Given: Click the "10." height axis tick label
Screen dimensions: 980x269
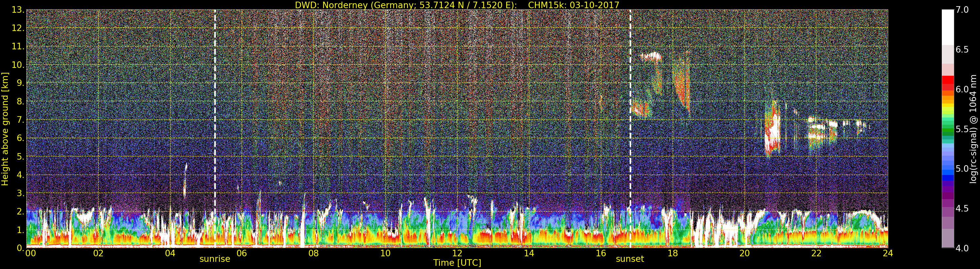Looking at the screenshot, I should tap(18, 65).
